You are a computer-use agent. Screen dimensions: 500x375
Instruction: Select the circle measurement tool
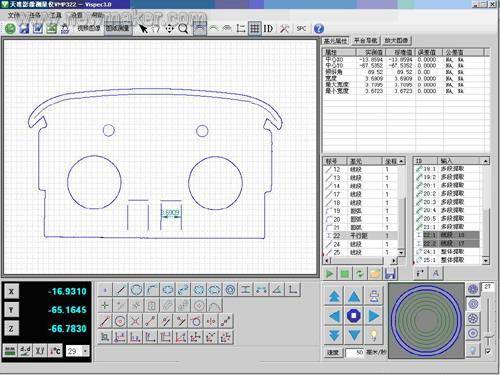click(x=136, y=290)
